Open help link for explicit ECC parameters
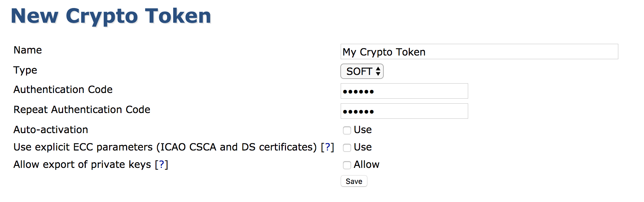The width and height of the screenshot is (644, 202). 327,147
